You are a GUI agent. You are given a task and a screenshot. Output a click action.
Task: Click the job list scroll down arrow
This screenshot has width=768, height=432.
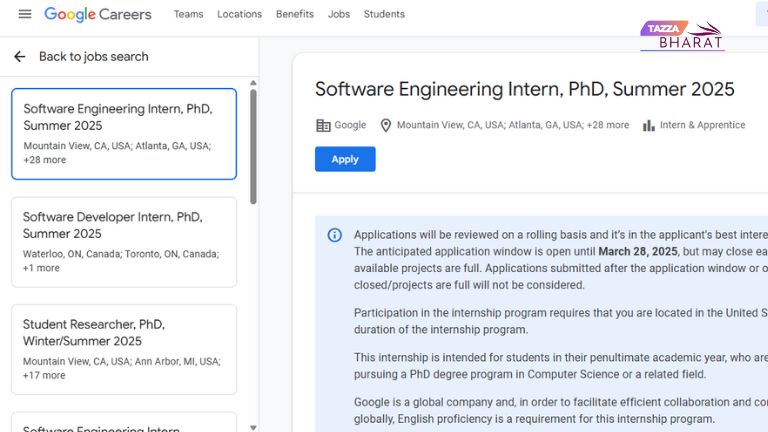253,428
